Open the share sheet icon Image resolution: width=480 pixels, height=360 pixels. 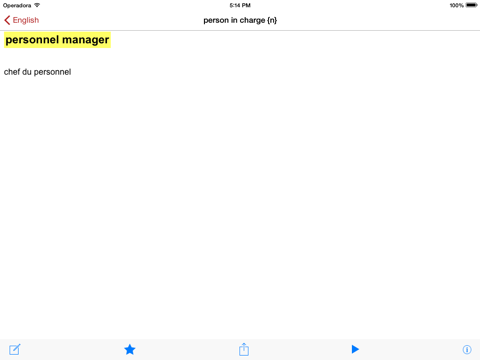[x=244, y=349]
